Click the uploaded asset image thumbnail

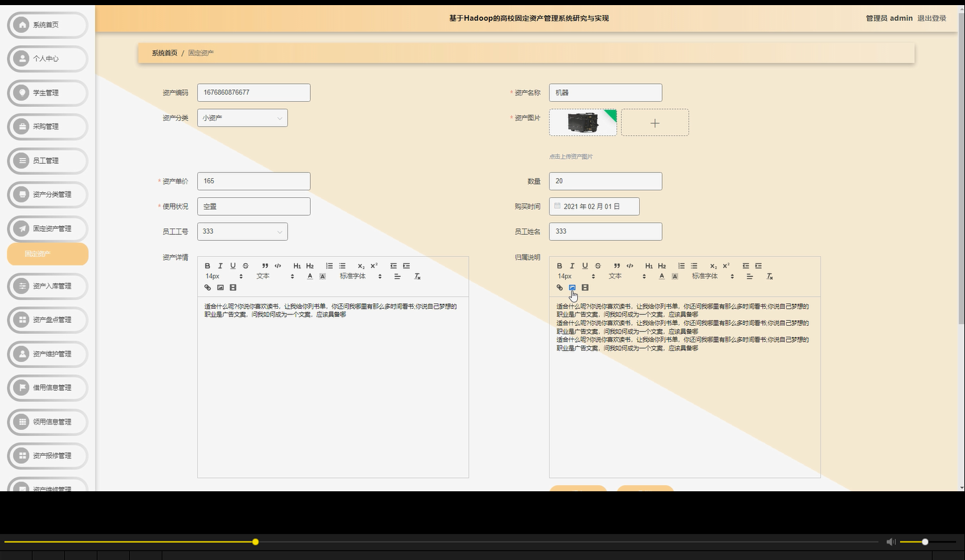(x=582, y=122)
